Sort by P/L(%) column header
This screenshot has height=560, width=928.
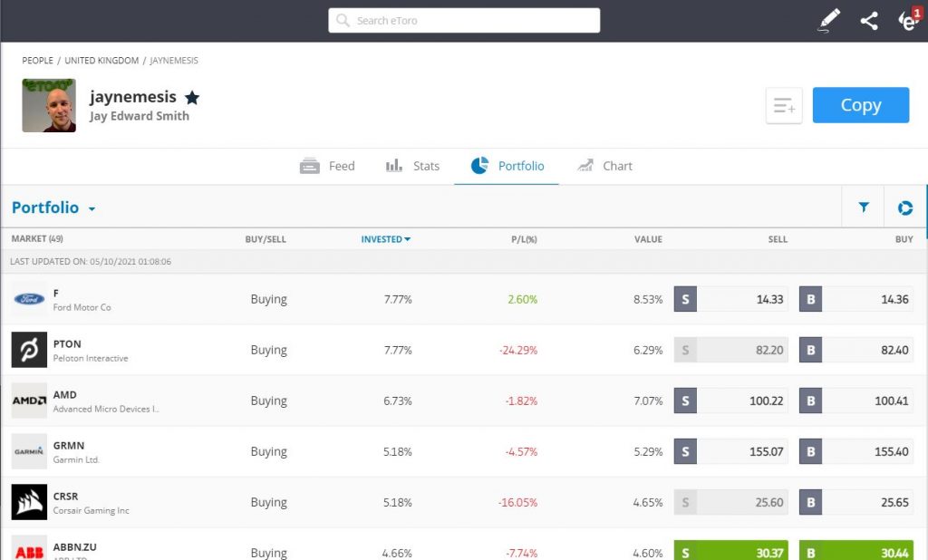click(x=525, y=239)
